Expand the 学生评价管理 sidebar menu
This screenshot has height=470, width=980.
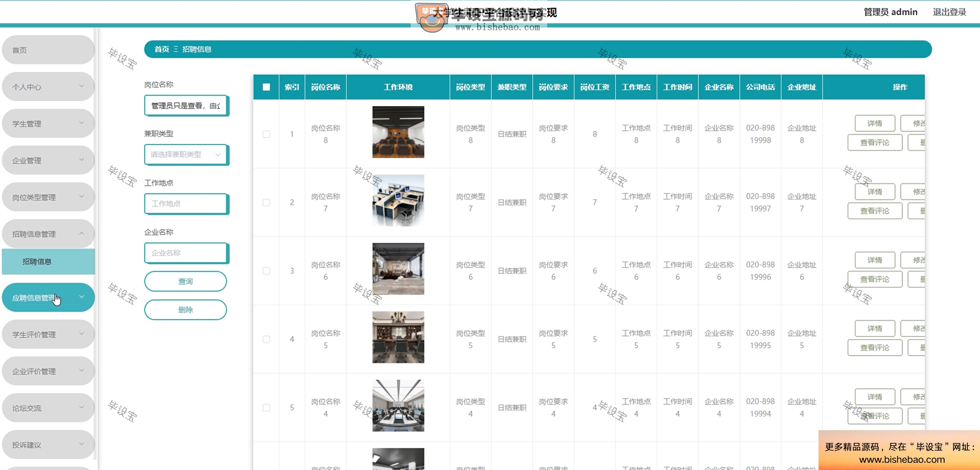(x=48, y=334)
